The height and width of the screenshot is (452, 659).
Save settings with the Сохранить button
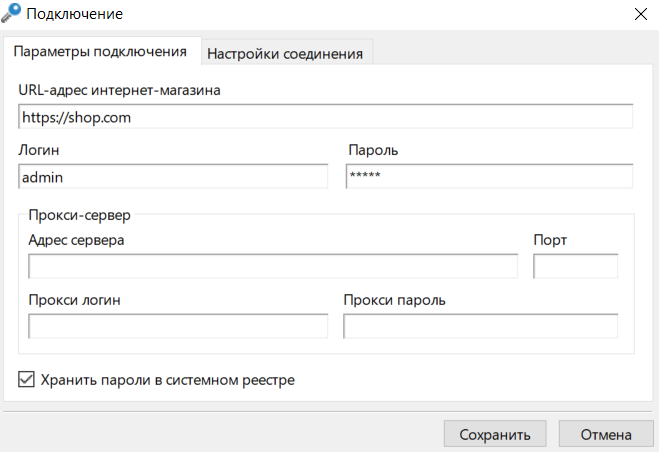495,434
